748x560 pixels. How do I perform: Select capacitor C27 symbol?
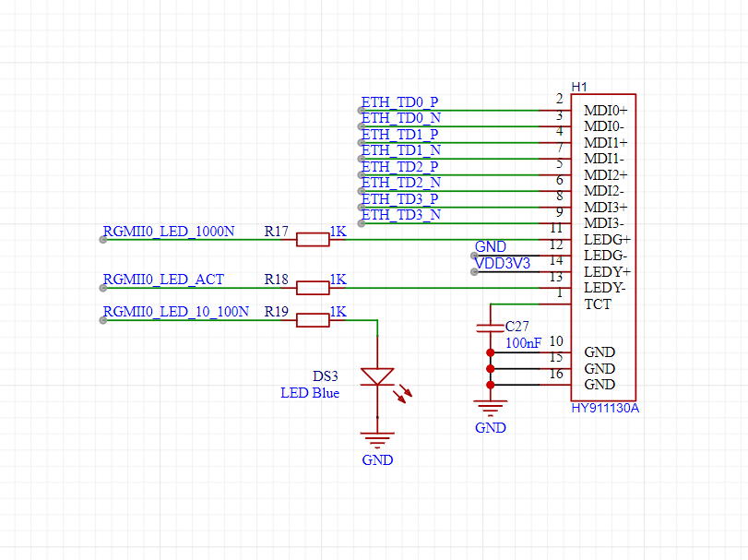(x=491, y=328)
